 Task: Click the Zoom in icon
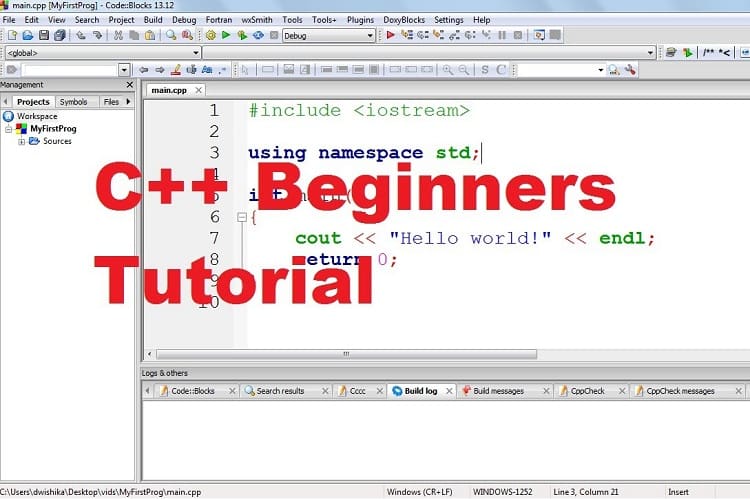(447, 70)
